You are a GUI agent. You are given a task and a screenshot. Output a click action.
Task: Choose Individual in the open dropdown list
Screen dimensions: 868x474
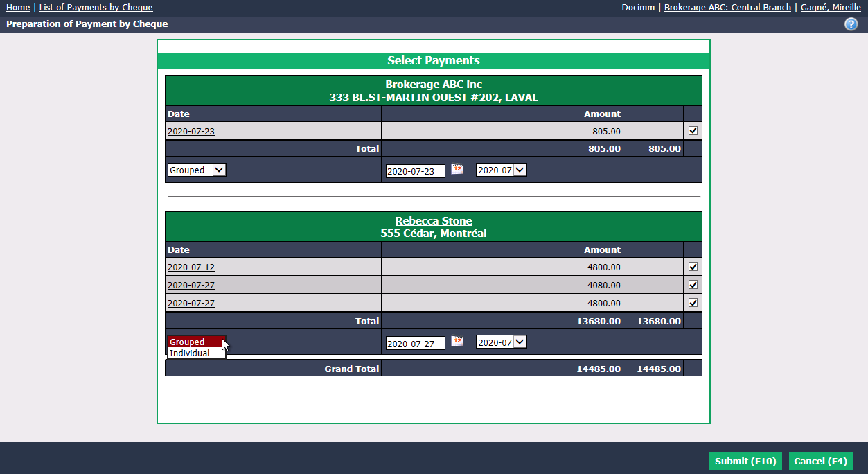197,353
